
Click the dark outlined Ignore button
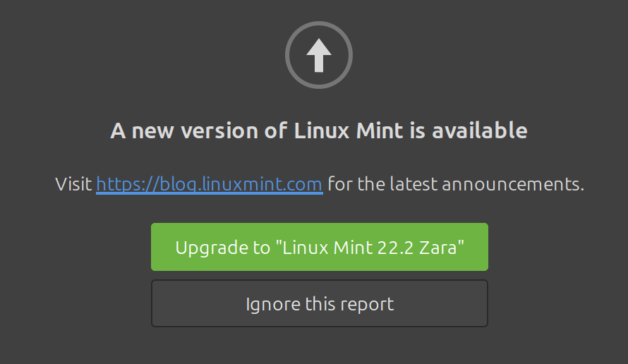319,303
